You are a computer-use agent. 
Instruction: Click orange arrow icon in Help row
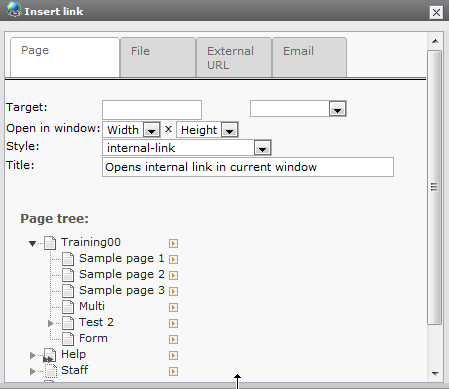click(x=173, y=355)
